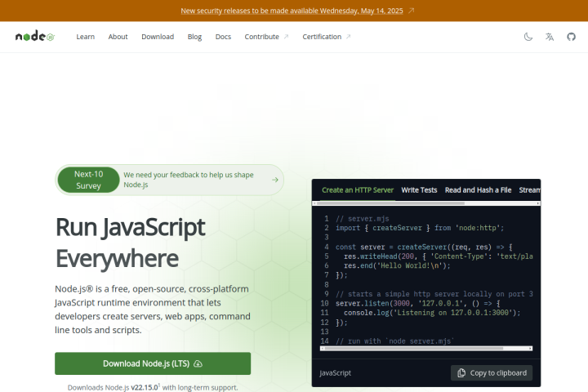Open the GitHub icon link
This screenshot has height=392, width=588.
[x=571, y=37]
